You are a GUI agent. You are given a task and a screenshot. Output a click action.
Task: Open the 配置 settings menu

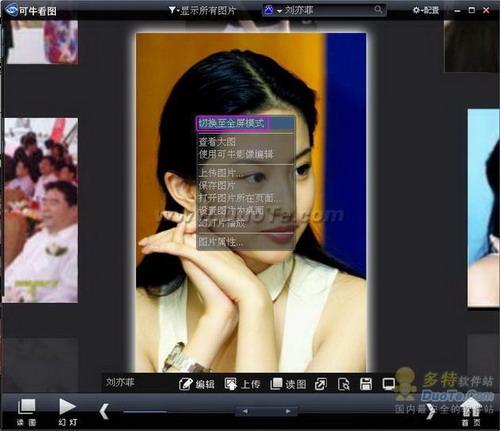coord(426,10)
